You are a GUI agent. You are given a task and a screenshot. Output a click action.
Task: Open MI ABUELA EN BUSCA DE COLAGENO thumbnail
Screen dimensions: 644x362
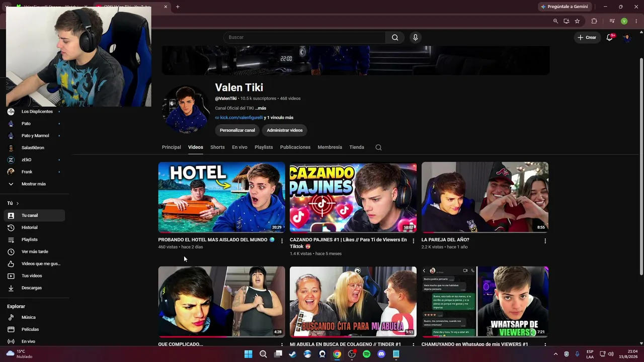pos(353,302)
